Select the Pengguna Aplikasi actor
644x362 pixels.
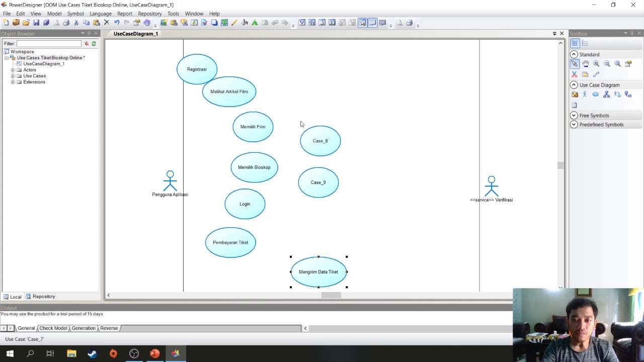(170, 184)
